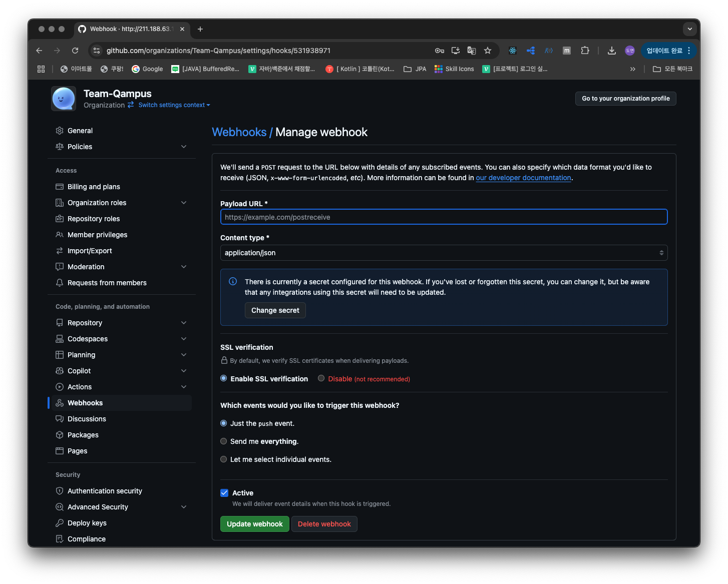Click into the Payload URL field
This screenshot has width=728, height=584.
(x=444, y=217)
